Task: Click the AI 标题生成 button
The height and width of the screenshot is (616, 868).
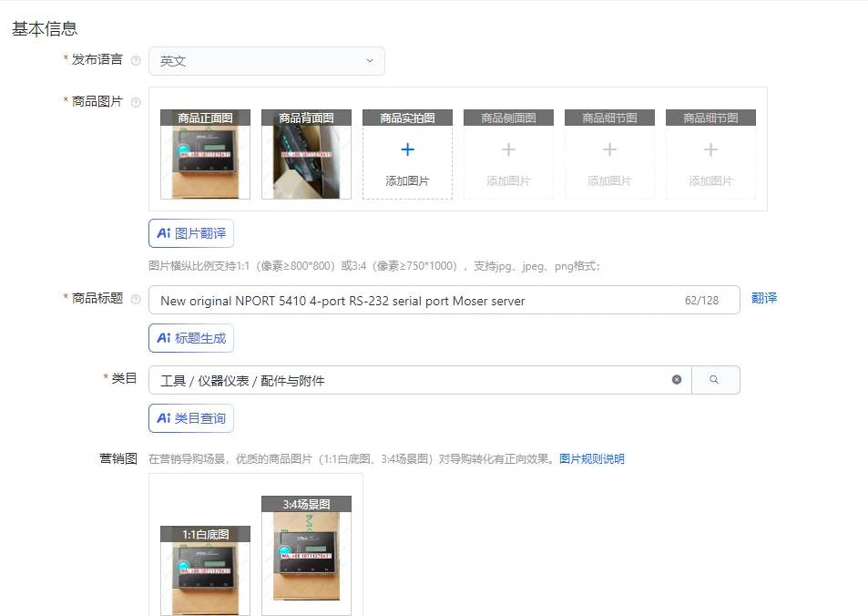Action: click(191, 338)
